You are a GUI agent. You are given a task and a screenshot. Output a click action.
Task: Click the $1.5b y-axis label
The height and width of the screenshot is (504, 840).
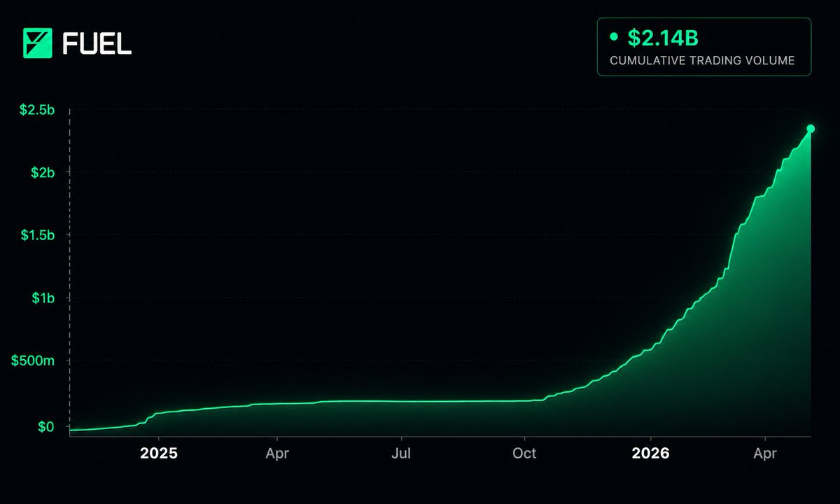[39, 235]
